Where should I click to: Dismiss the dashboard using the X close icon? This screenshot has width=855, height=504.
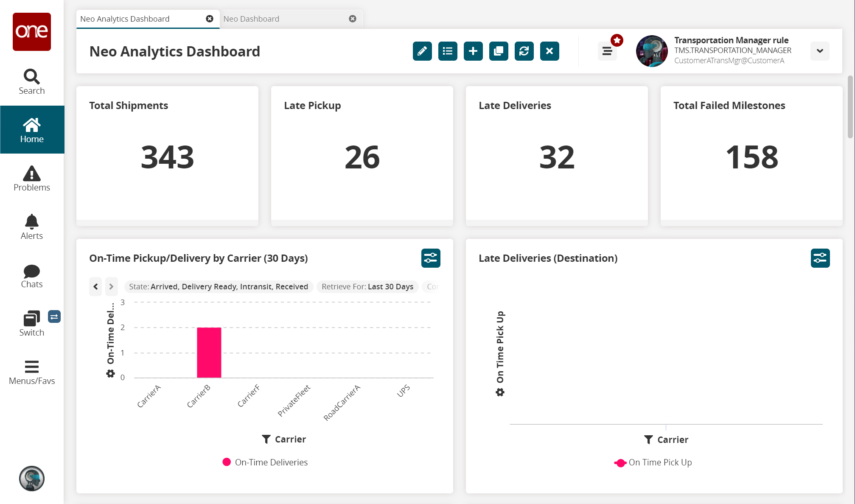549,51
